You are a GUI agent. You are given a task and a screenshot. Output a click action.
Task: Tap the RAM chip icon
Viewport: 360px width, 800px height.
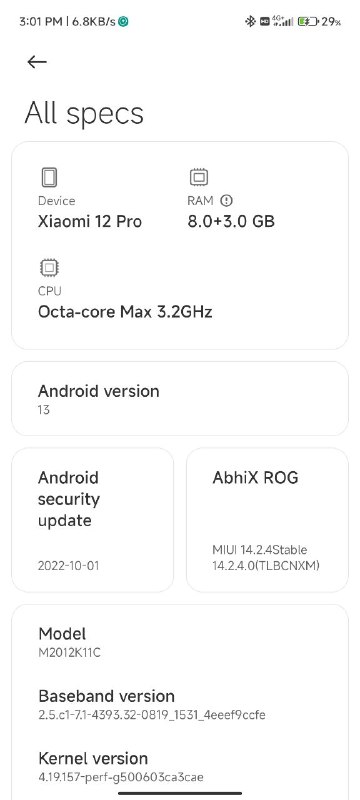(198, 178)
